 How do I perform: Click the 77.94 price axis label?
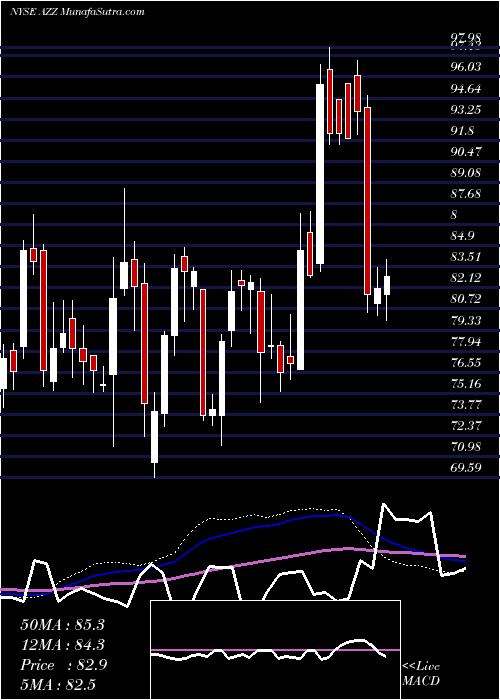[x=466, y=342]
